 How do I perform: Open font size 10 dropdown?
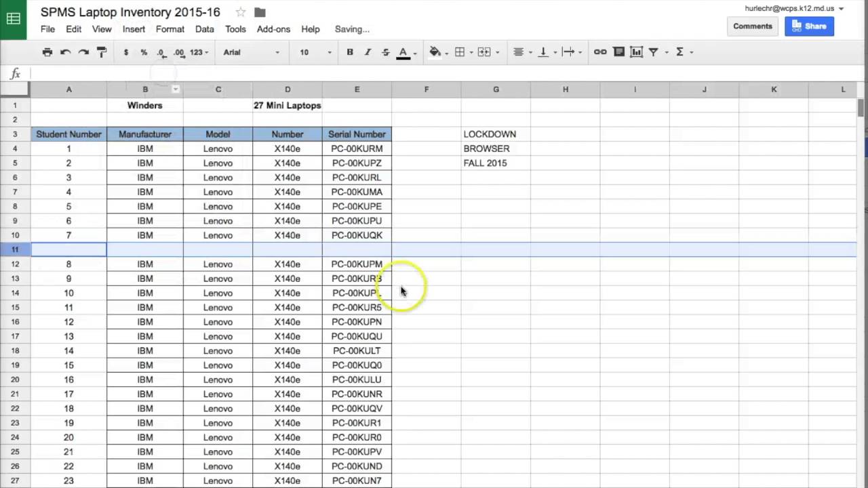316,52
